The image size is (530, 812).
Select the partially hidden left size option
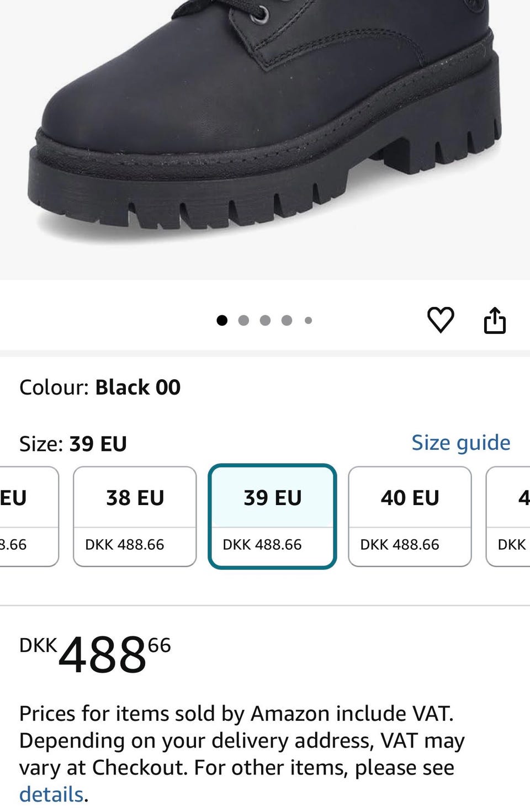(28, 516)
